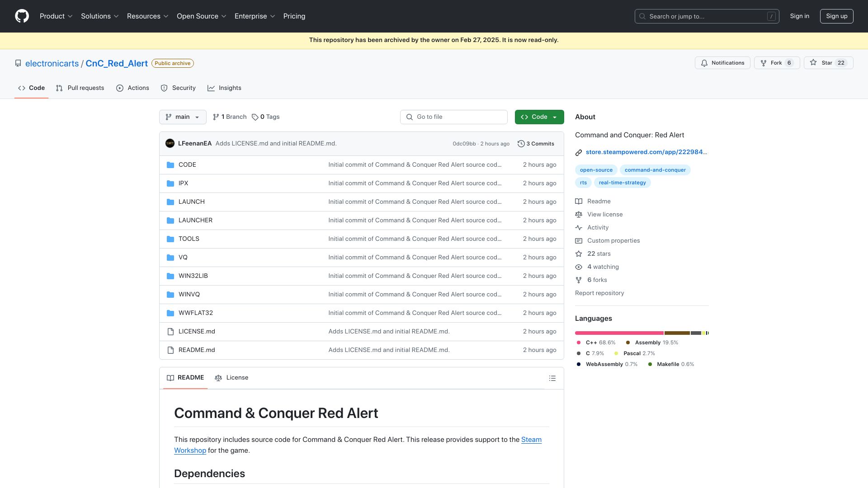Screen dimensions: 868x488
Task: Click the open-source topic tag
Action: [596, 170]
